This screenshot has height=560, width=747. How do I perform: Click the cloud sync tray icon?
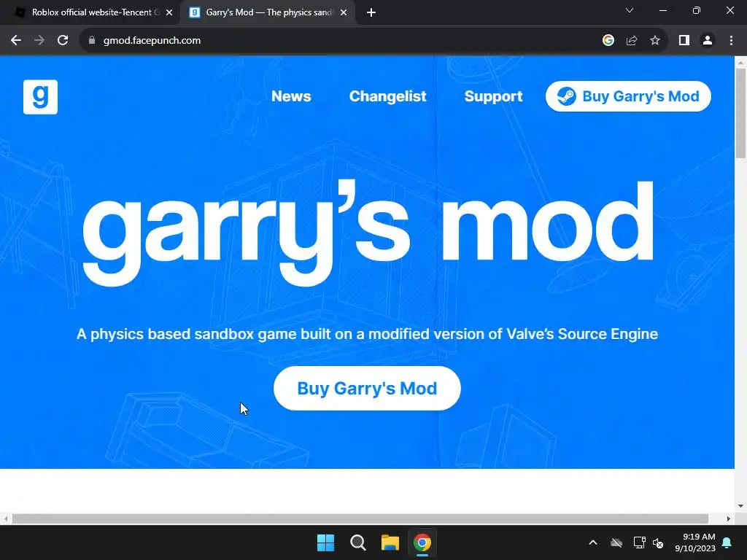coord(616,542)
